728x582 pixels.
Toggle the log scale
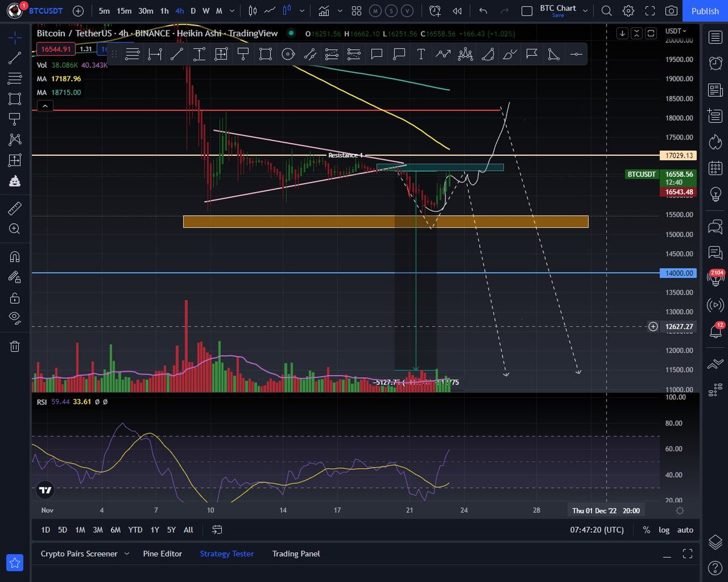[x=664, y=530]
